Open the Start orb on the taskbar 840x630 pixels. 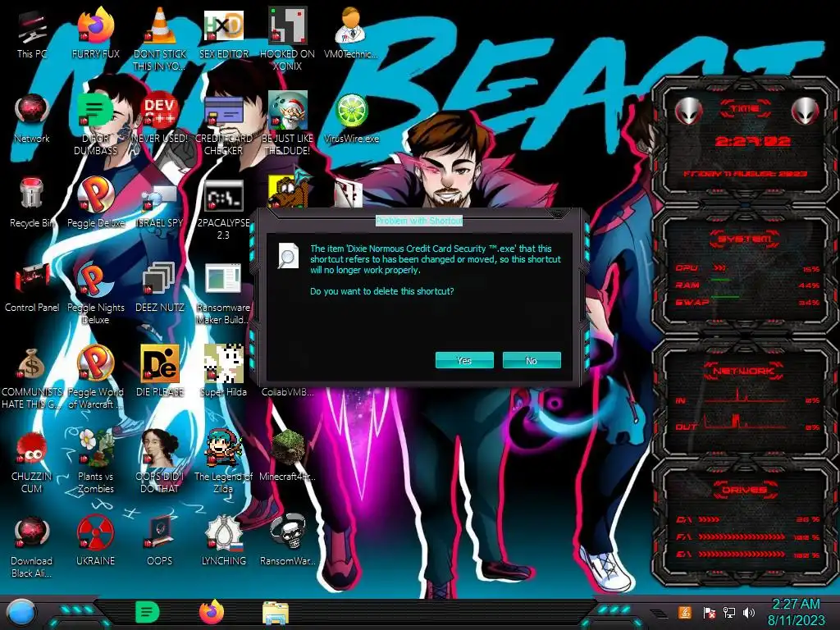[21, 613]
